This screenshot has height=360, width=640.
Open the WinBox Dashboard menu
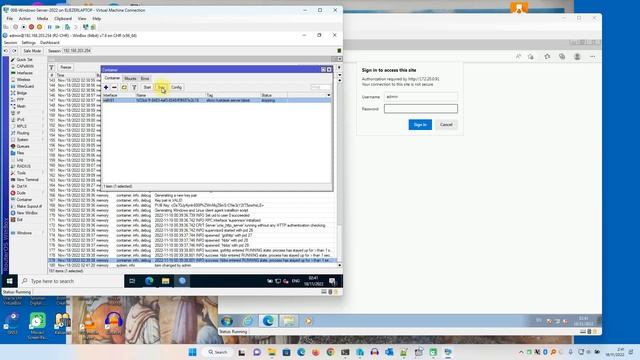50,42
